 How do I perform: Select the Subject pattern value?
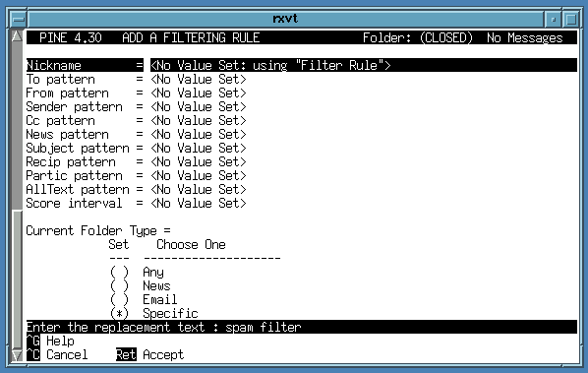click(199, 149)
